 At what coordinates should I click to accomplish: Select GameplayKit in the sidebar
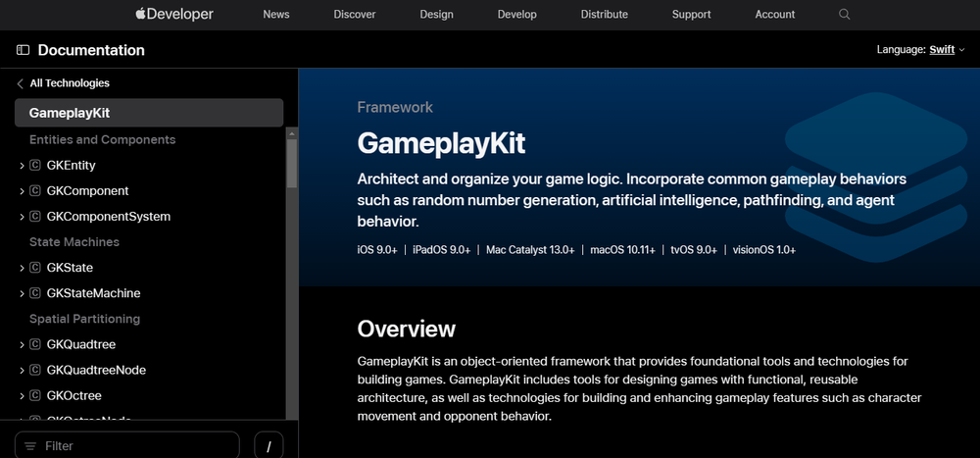tap(149, 113)
